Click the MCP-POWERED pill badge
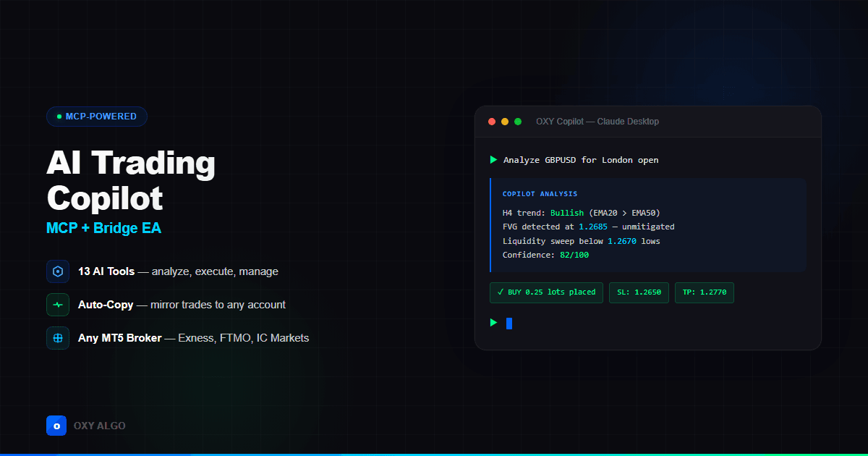Screen dimensions: 868x456 pos(96,116)
